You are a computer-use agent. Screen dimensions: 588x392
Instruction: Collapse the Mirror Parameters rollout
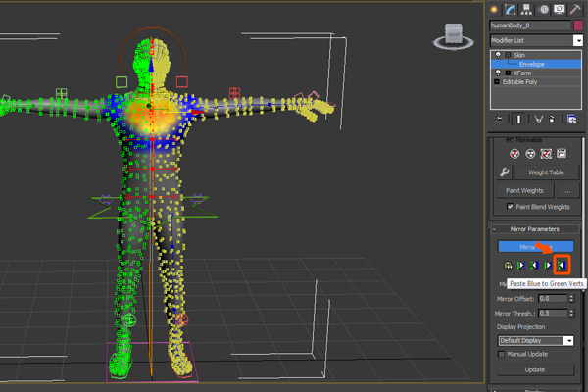[x=535, y=229]
